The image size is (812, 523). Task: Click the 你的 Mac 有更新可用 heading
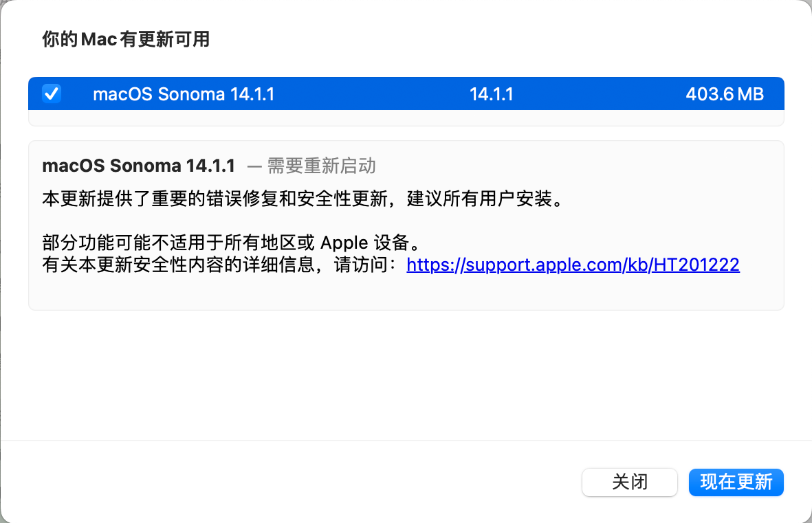pyautogui.click(x=126, y=39)
